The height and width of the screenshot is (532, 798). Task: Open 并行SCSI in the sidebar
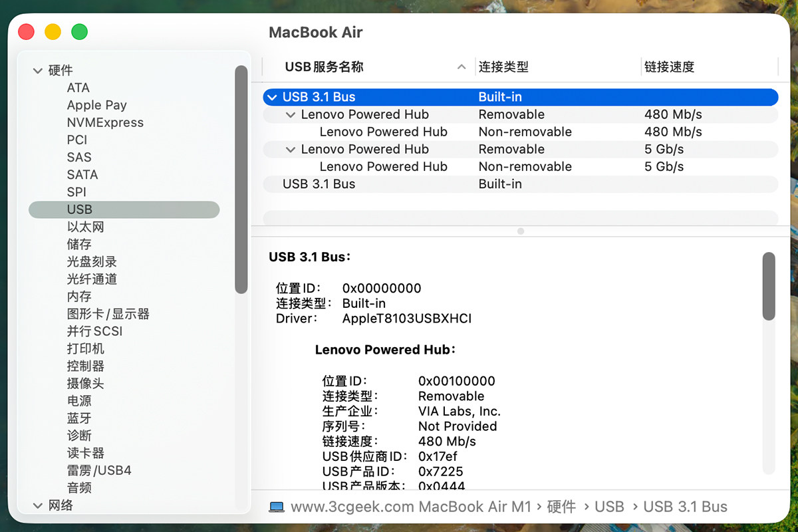coord(94,331)
